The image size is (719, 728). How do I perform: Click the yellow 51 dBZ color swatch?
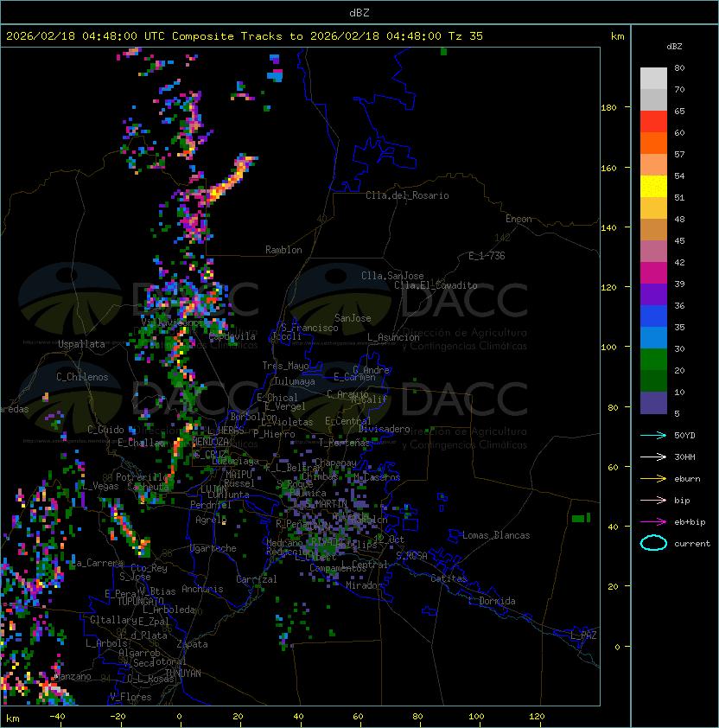[x=653, y=187]
